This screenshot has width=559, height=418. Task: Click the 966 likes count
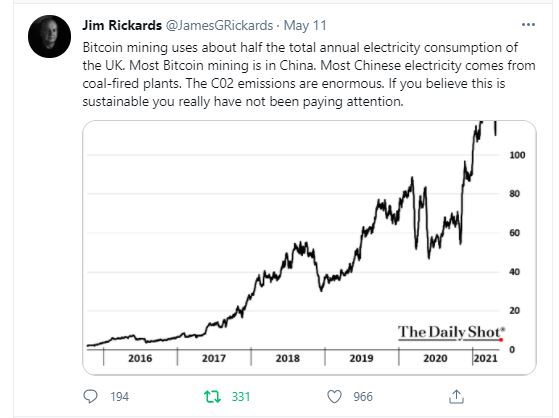pos(363,397)
